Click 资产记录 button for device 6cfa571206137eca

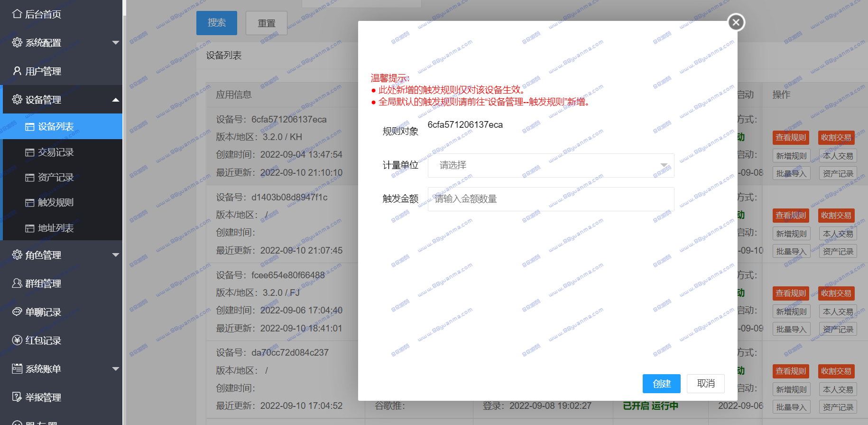(x=838, y=173)
